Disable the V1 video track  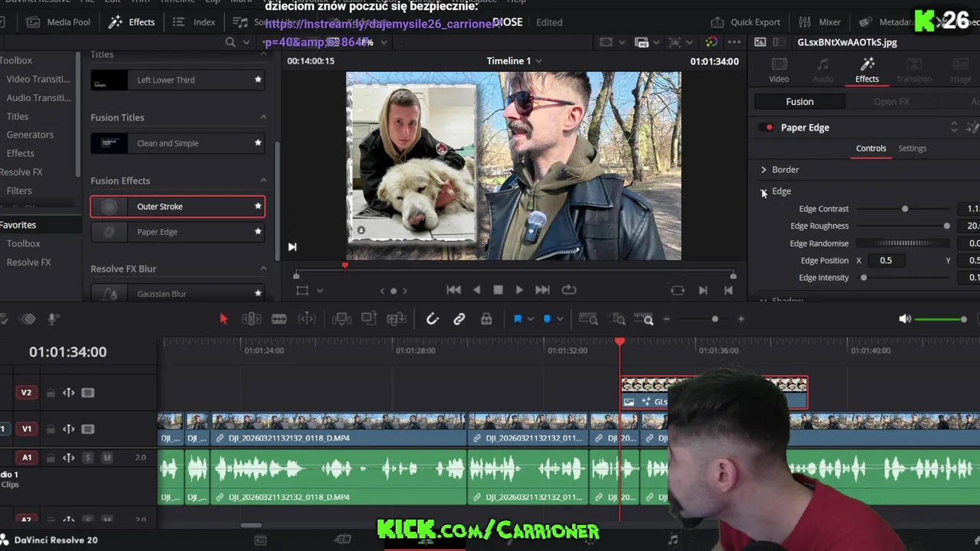[87, 429]
